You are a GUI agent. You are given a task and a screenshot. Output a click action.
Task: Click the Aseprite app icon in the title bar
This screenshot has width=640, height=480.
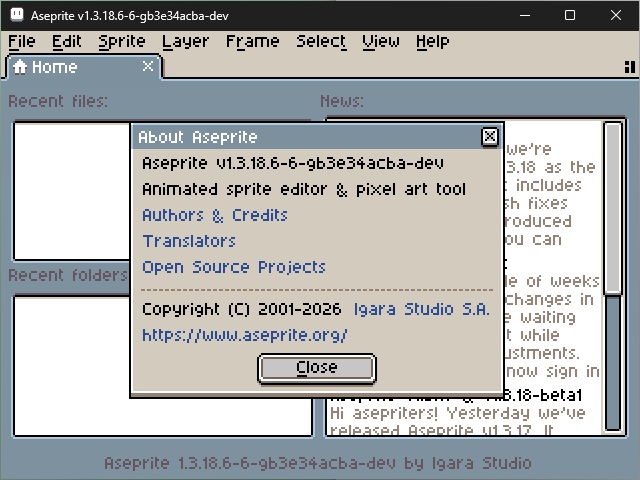[17, 15]
